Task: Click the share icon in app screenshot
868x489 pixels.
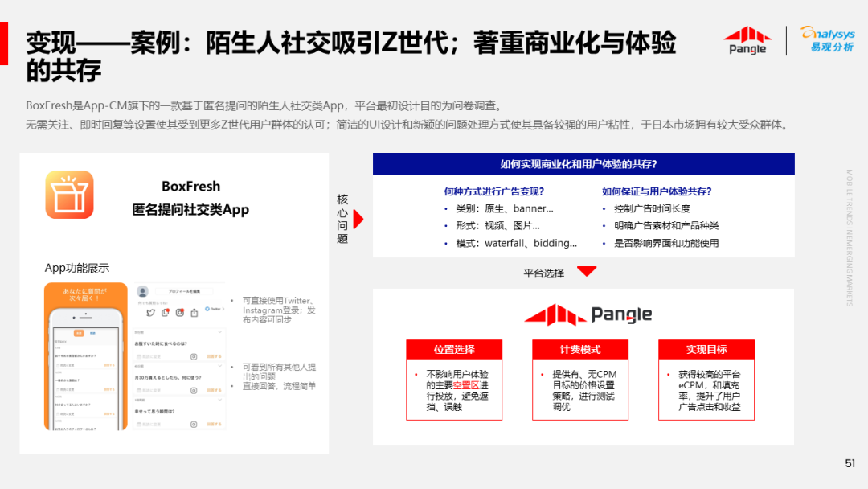Action: click(194, 313)
